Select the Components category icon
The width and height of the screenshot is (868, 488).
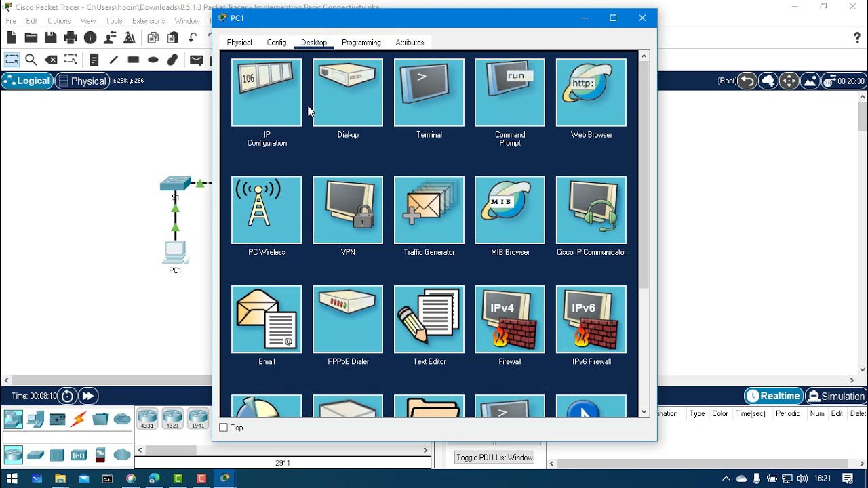point(57,420)
